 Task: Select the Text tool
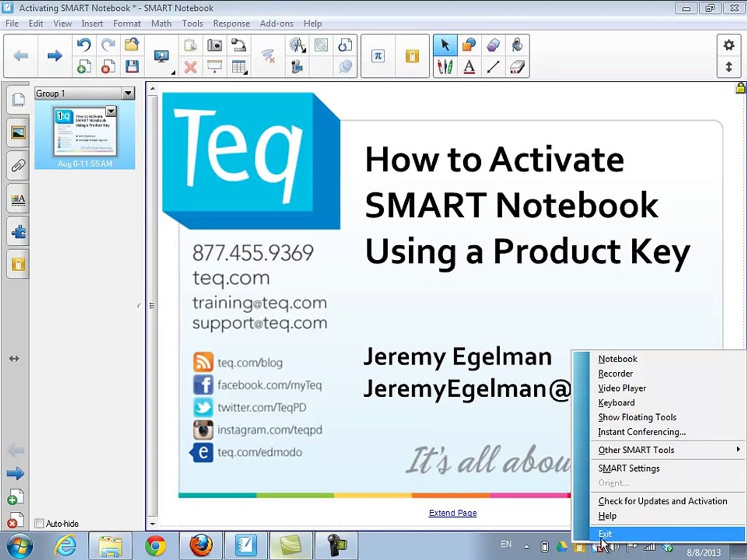[x=469, y=67]
